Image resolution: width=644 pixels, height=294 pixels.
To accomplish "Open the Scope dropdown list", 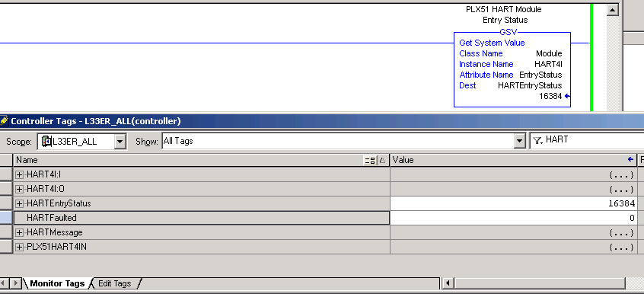I will click(120, 142).
